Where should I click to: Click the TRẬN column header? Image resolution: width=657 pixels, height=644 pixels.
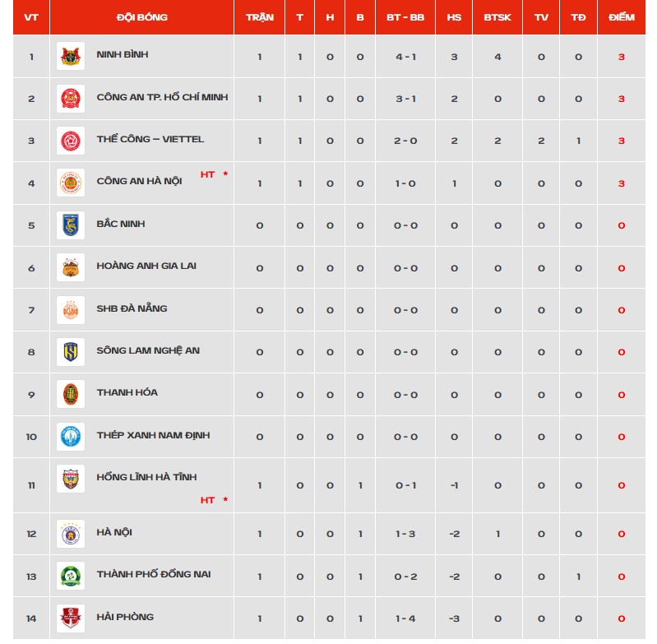tap(260, 17)
